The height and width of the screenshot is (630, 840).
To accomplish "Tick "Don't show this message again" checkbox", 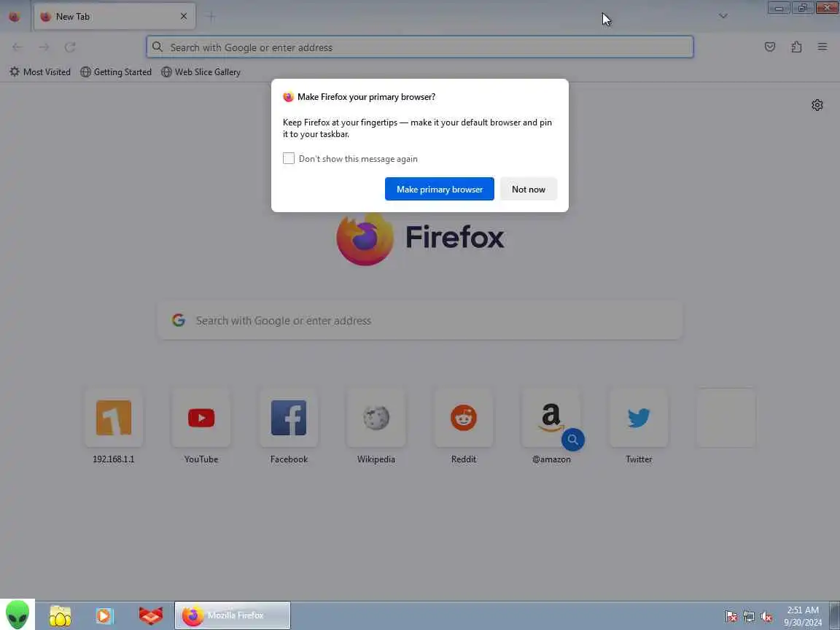I will click(289, 158).
